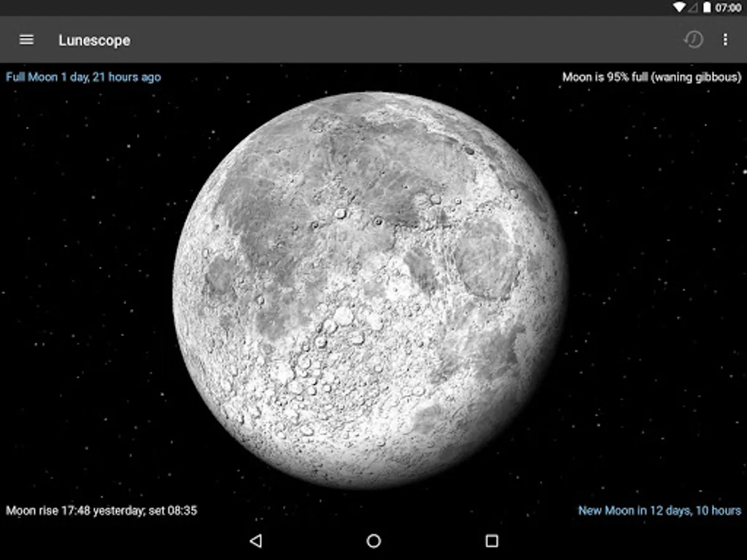Tap the Wi-Fi status icon
This screenshot has height=560, width=747.
(x=679, y=7)
